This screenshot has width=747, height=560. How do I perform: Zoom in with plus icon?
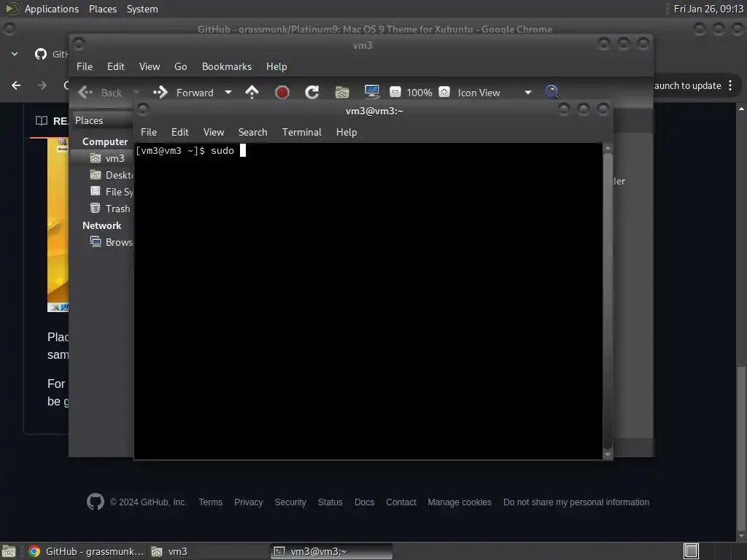coord(444,91)
